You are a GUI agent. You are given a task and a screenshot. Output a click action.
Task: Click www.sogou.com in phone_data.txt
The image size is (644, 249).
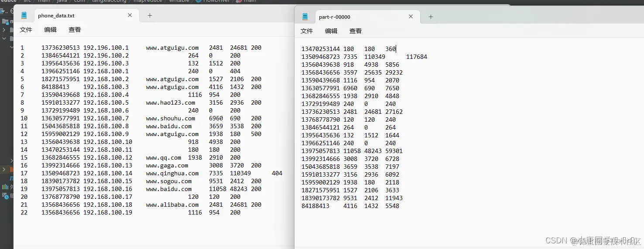[x=169, y=181]
